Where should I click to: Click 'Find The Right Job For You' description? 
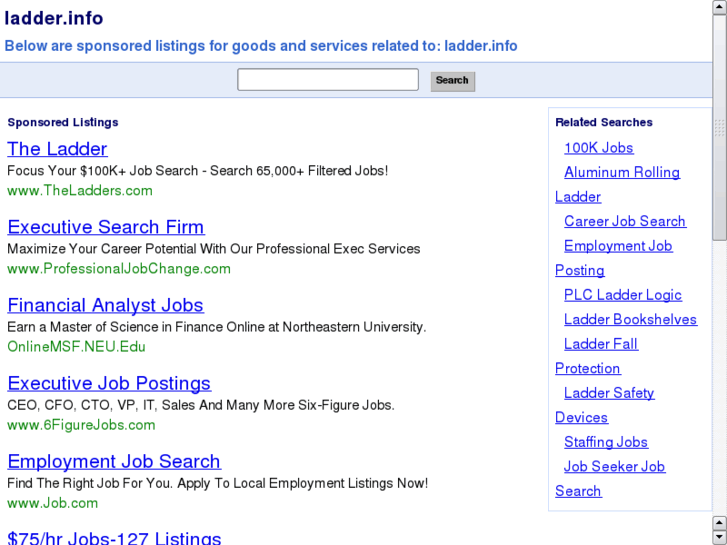click(x=217, y=483)
